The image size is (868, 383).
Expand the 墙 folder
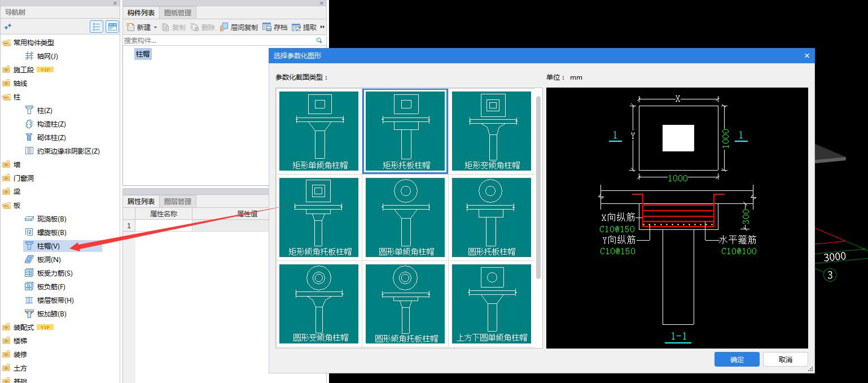click(6, 164)
